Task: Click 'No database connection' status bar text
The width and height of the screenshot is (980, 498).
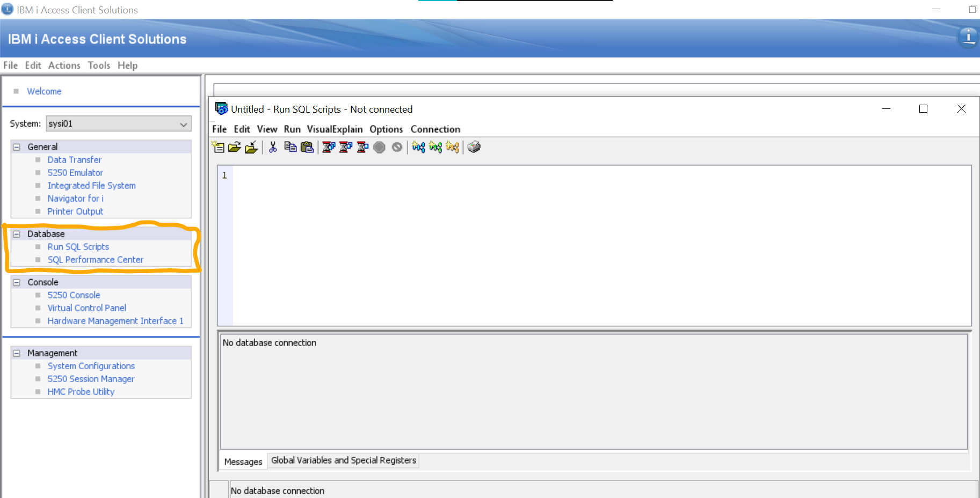Action: point(278,490)
